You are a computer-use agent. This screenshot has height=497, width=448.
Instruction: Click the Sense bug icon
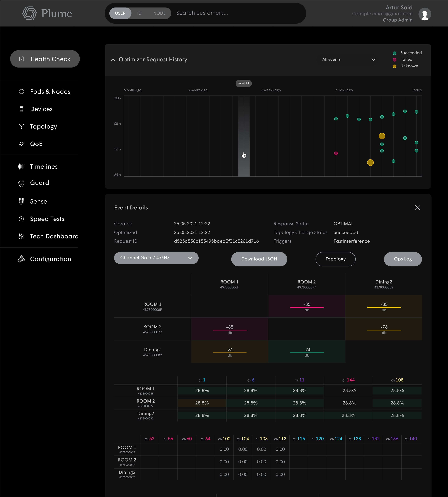(x=21, y=201)
